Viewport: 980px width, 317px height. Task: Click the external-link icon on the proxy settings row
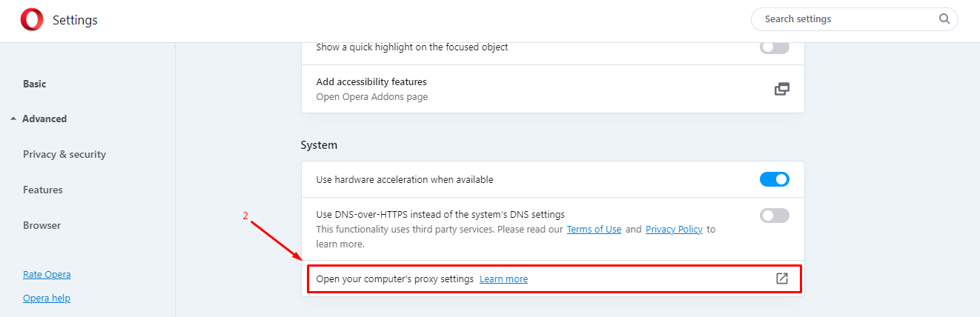(781, 279)
